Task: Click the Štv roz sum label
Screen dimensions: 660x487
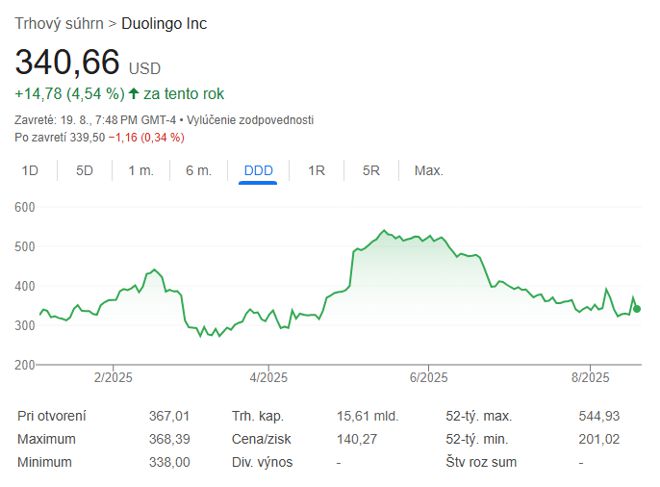Action: 481,462
